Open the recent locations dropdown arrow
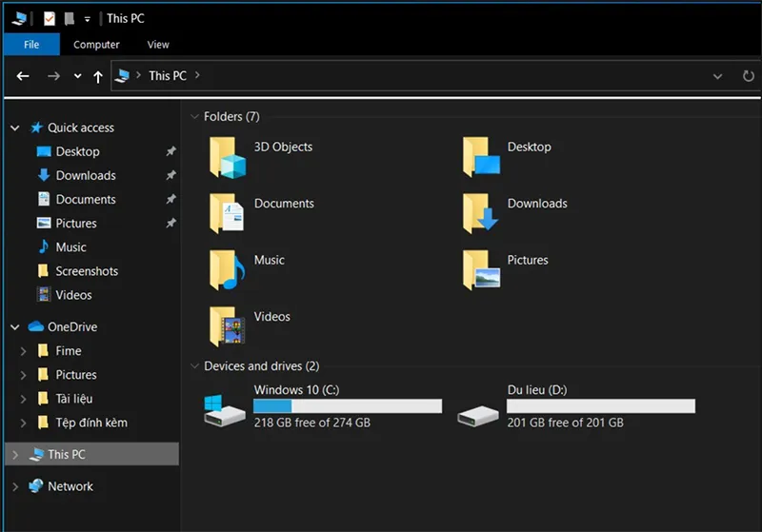The width and height of the screenshot is (762, 532). (x=78, y=76)
